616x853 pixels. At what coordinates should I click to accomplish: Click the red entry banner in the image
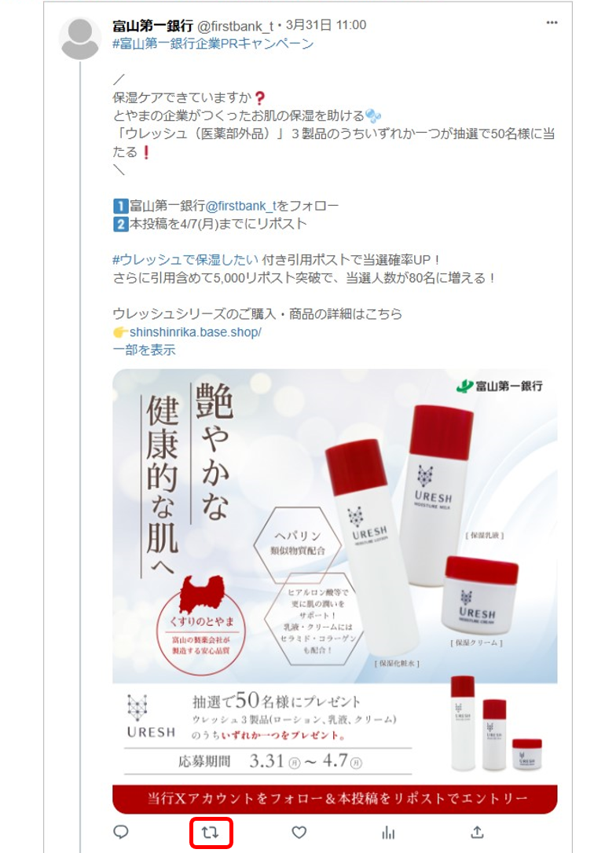coord(335,799)
